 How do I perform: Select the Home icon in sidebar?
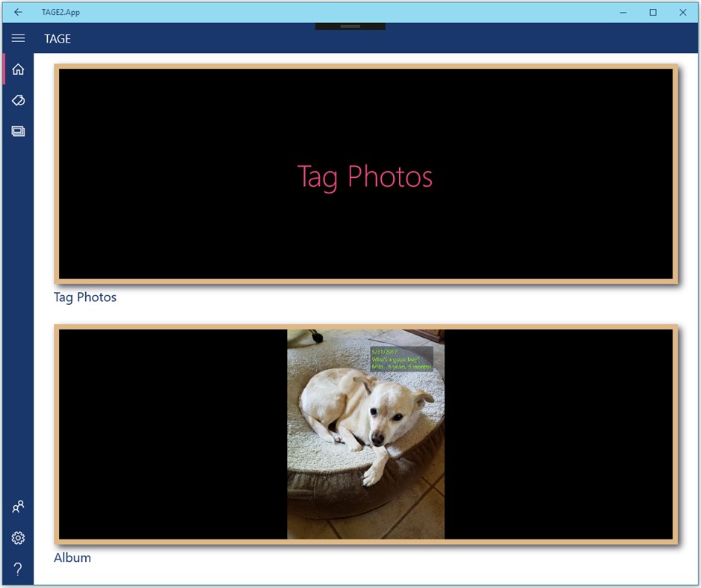[18, 69]
